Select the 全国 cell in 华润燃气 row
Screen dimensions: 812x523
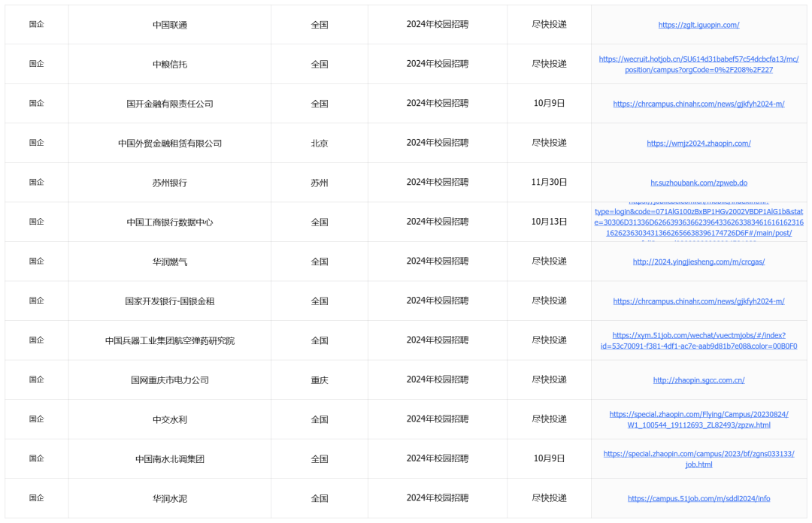(320, 261)
